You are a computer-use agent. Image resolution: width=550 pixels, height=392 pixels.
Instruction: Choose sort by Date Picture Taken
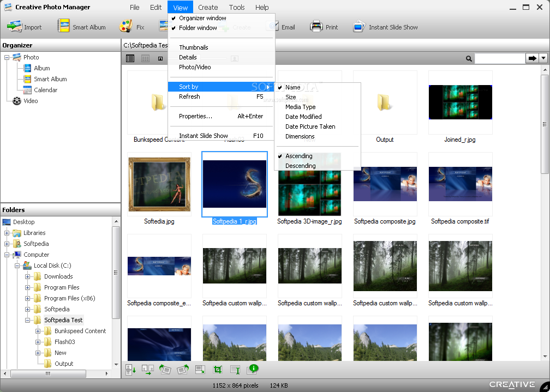(x=310, y=126)
